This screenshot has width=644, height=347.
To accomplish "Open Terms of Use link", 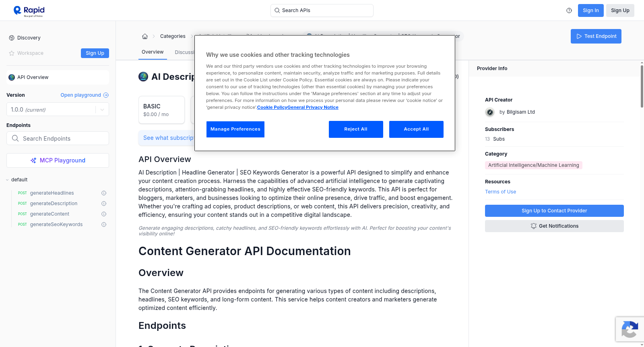I will pos(500,192).
